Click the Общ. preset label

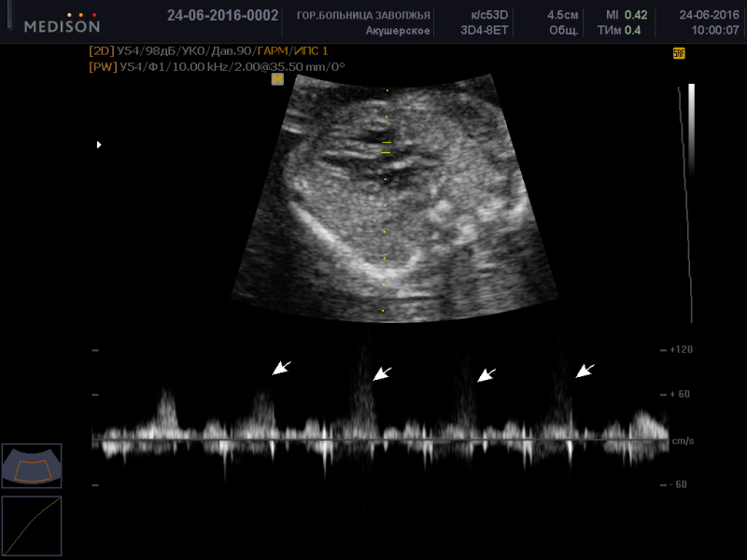coord(564,31)
